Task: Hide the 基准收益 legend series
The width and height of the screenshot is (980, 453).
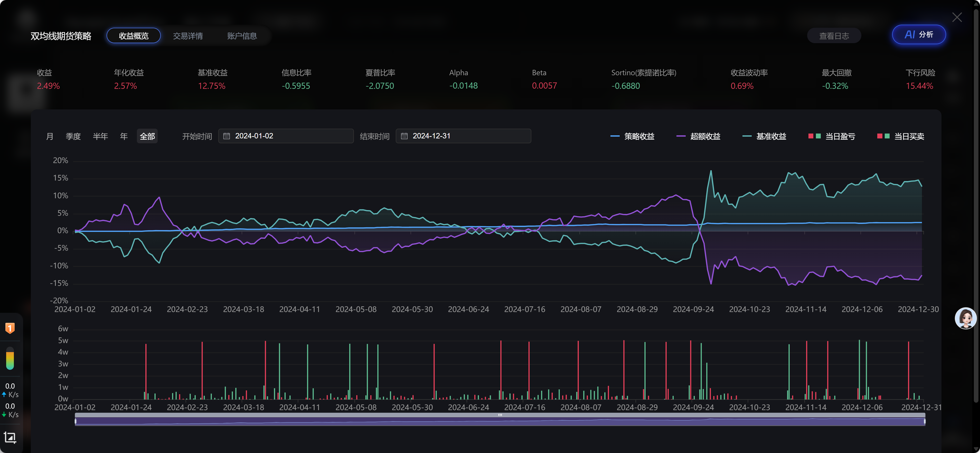Action: click(764, 136)
